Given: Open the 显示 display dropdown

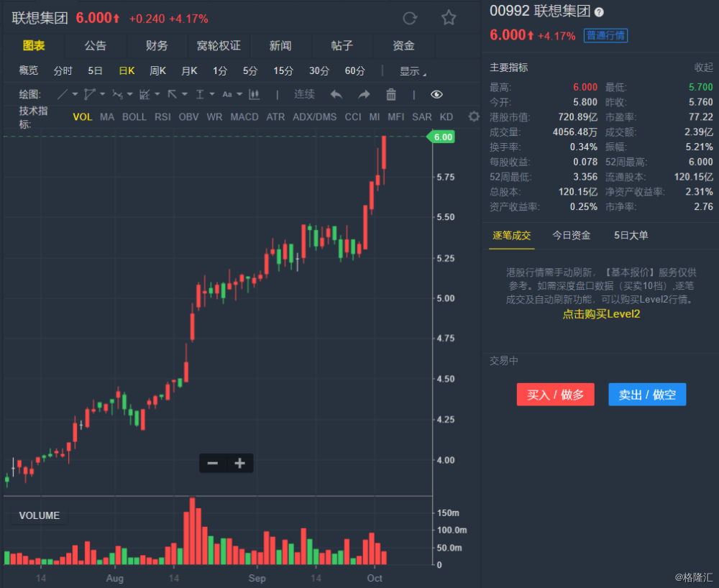Looking at the screenshot, I should [x=413, y=71].
